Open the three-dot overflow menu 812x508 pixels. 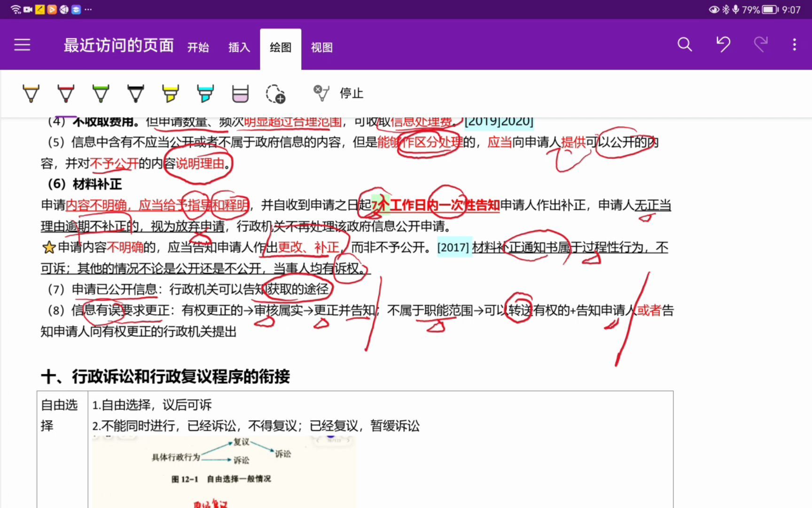(795, 45)
